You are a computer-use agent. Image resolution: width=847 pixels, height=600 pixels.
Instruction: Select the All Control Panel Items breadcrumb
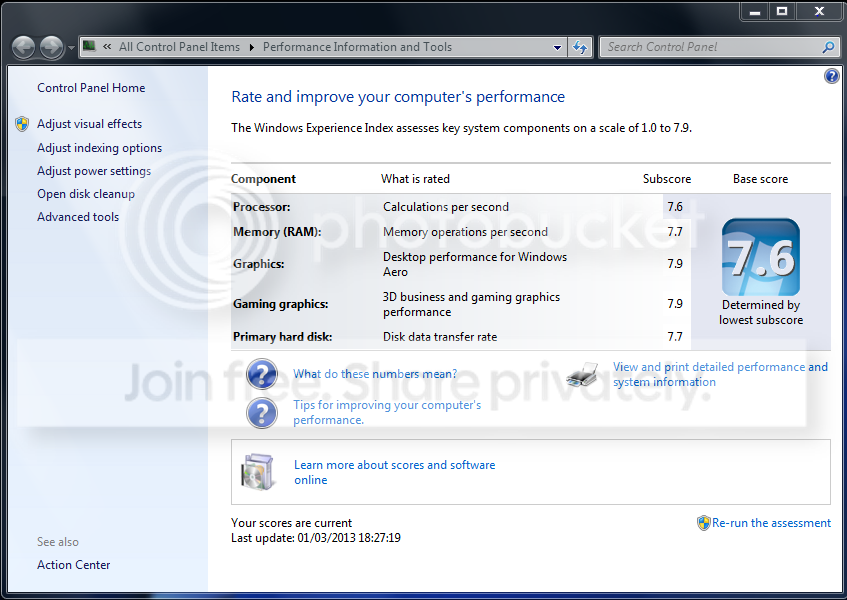(179, 47)
